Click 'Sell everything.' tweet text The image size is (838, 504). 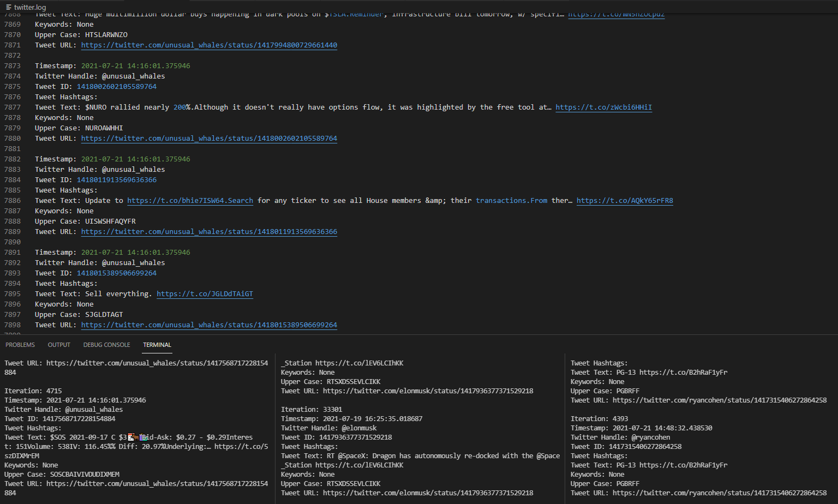(x=119, y=294)
